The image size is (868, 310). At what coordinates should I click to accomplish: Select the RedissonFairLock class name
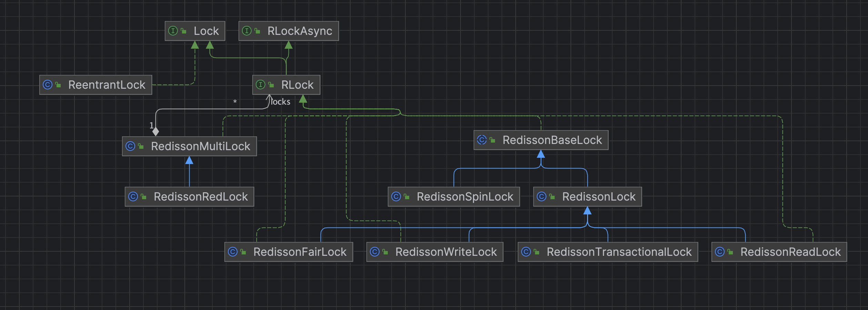tap(300, 252)
